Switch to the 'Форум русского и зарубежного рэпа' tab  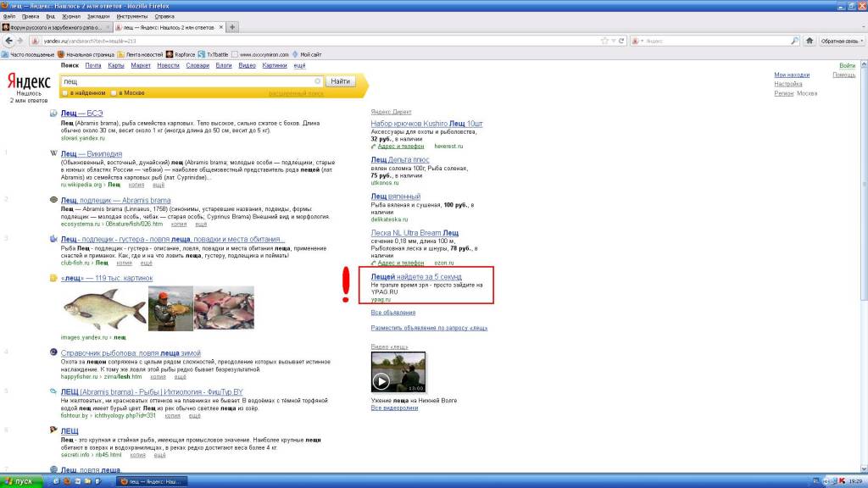57,27
